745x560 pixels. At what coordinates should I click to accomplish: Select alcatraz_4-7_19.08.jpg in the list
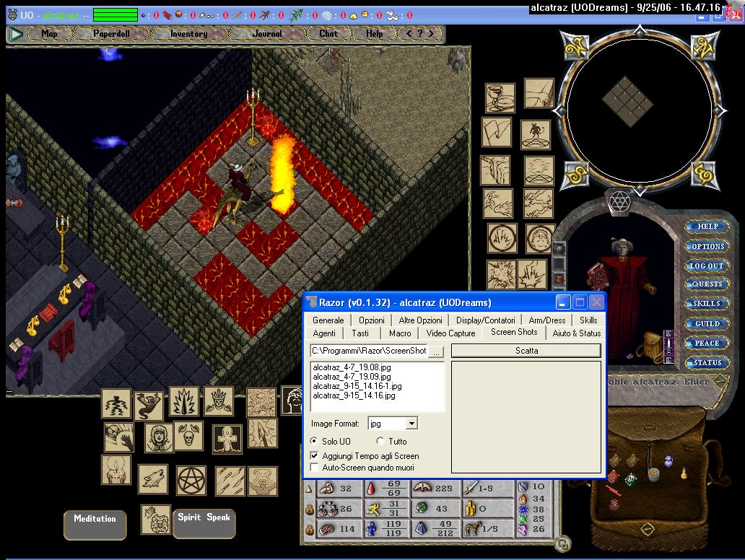[352, 367]
